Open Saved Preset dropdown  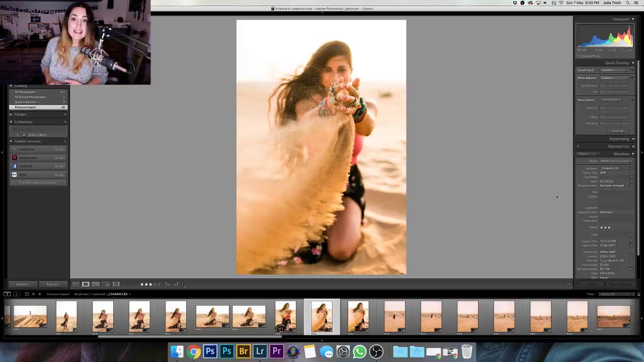pos(614,70)
